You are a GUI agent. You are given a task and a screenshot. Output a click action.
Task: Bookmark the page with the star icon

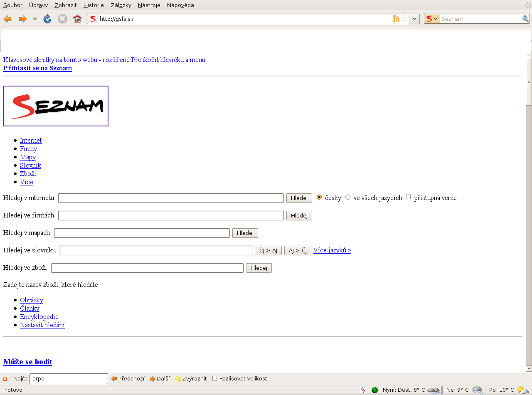click(x=404, y=19)
